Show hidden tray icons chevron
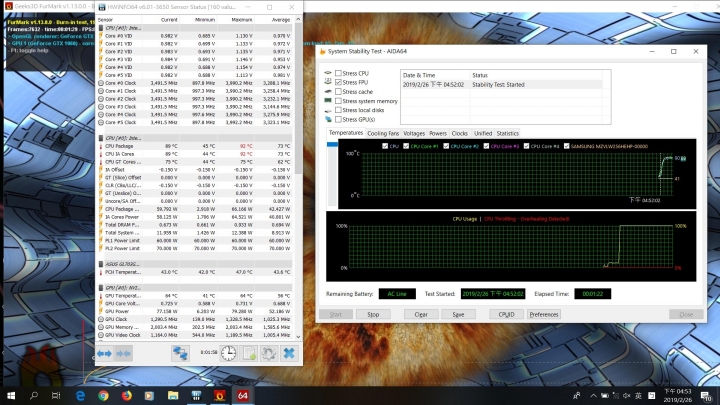The image size is (720, 405). [593, 395]
